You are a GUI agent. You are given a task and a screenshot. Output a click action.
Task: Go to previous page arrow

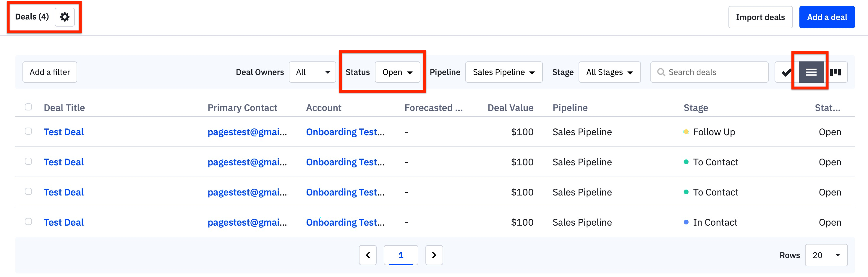367,255
